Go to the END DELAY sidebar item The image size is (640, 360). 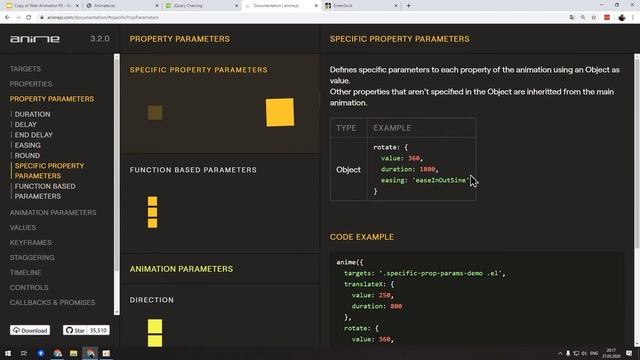pos(34,135)
